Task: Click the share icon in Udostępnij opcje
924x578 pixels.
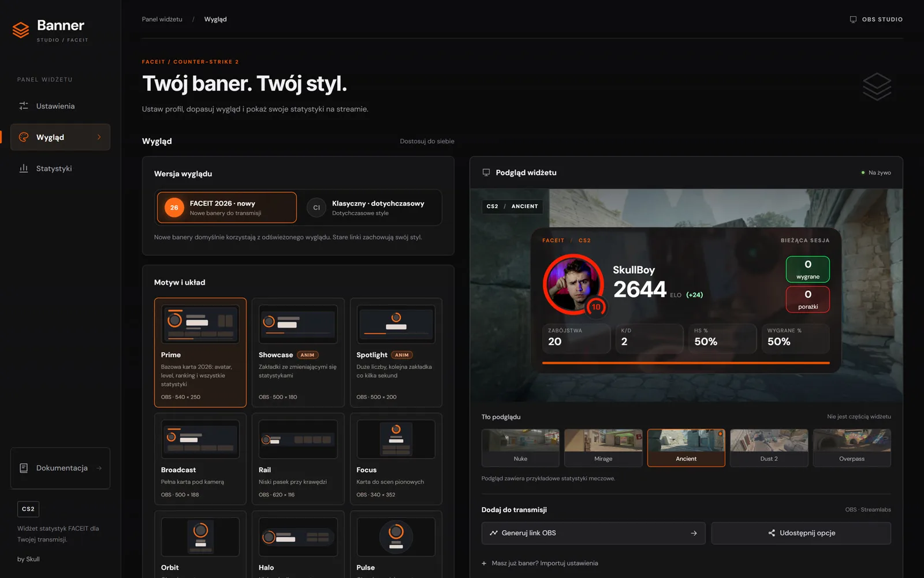Action: 772,533
